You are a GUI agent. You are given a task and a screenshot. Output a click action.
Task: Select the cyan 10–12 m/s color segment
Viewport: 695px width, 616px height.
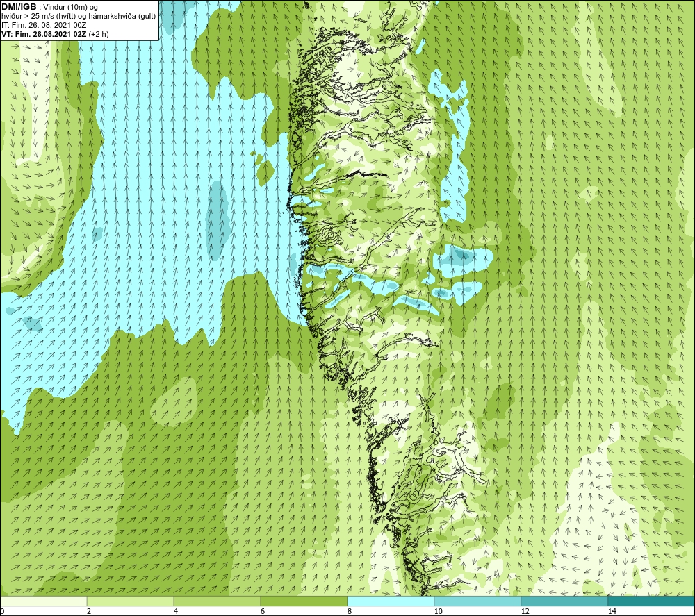coord(478,601)
